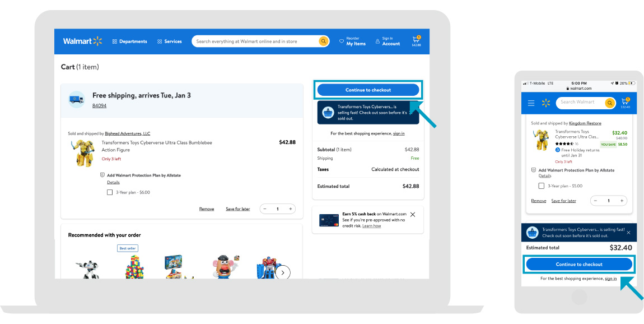Click star rating on phone product
The image size is (644, 324).
[x=564, y=144]
